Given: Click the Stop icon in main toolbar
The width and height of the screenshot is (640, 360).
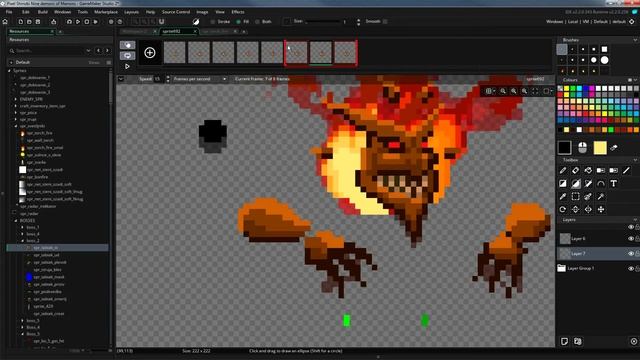Looking at the screenshot, I should tap(87, 22).
